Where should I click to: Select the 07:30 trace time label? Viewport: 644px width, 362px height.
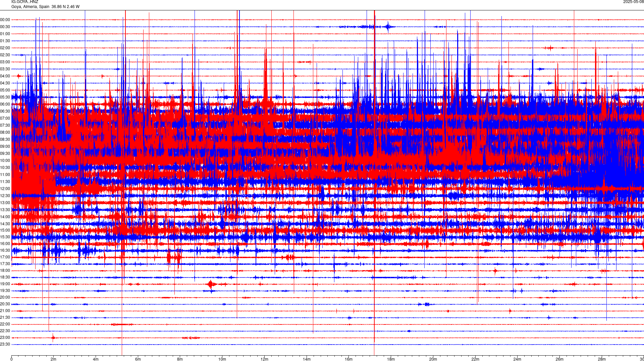(5, 125)
